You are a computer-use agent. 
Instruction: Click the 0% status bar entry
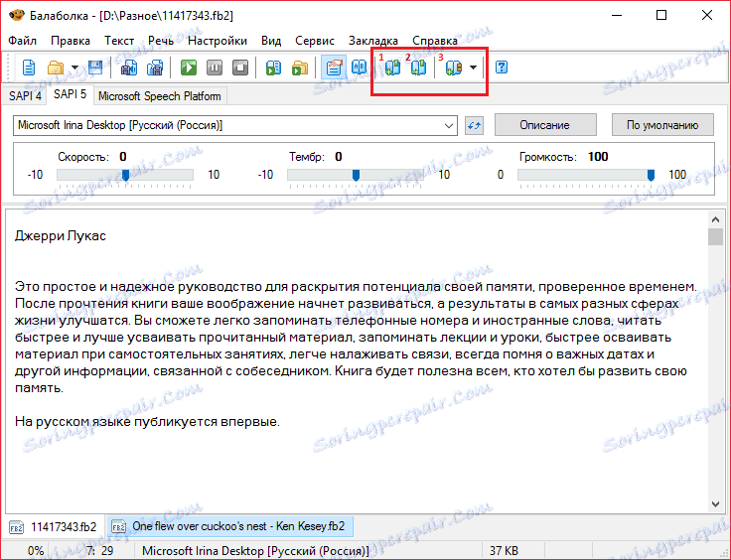click(36, 551)
